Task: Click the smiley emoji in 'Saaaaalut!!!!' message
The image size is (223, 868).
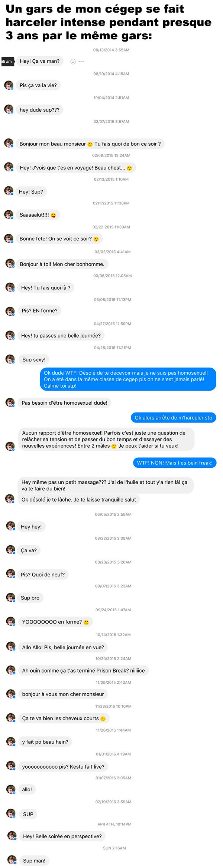Action: pyautogui.click(x=54, y=215)
